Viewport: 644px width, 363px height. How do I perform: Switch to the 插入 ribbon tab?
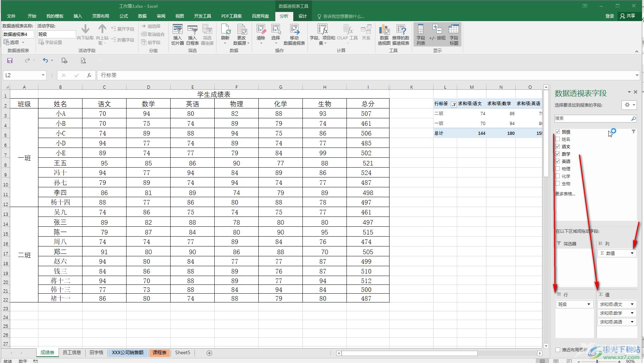78,16
